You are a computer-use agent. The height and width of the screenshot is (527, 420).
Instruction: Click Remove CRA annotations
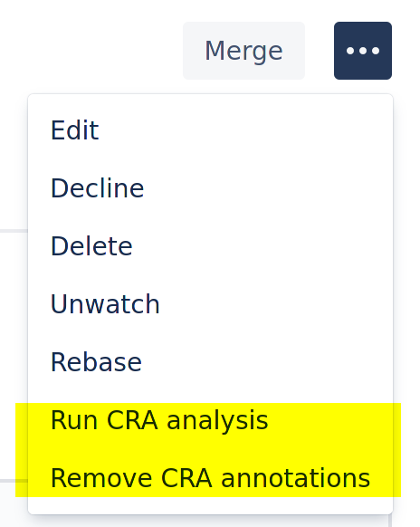(x=210, y=478)
